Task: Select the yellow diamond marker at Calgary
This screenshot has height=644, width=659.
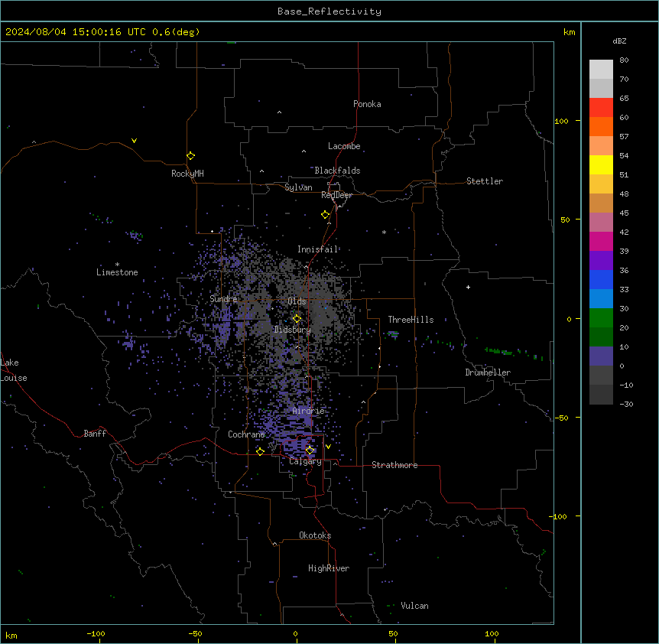Action: click(x=310, y=450)
